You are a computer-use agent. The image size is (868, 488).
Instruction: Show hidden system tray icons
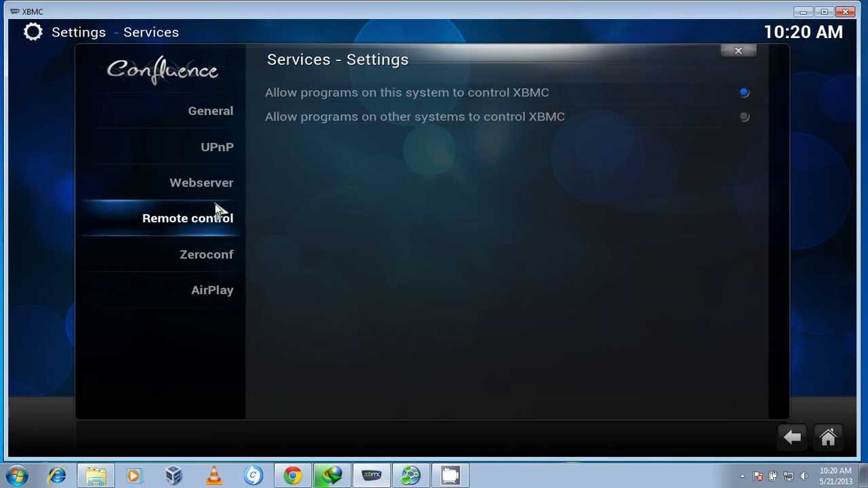743,476
